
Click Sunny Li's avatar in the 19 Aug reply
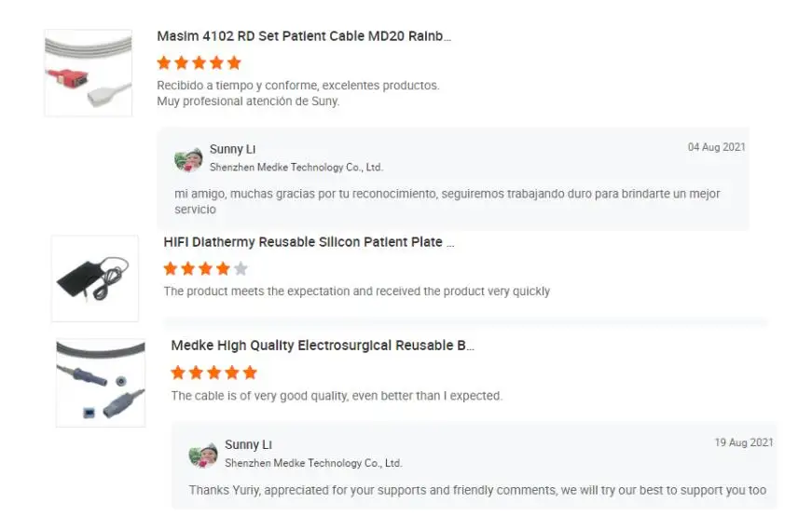click(203, 455)
